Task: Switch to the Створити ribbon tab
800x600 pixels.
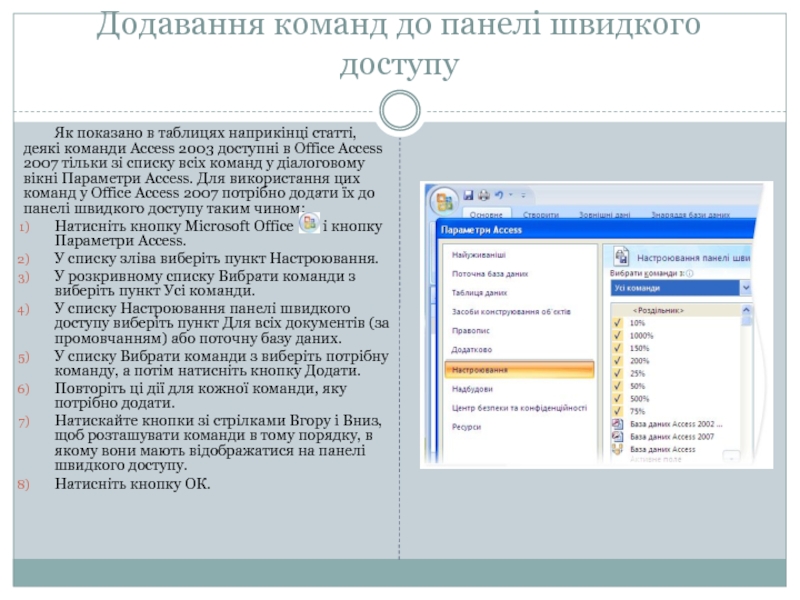Action: point(541,215)
